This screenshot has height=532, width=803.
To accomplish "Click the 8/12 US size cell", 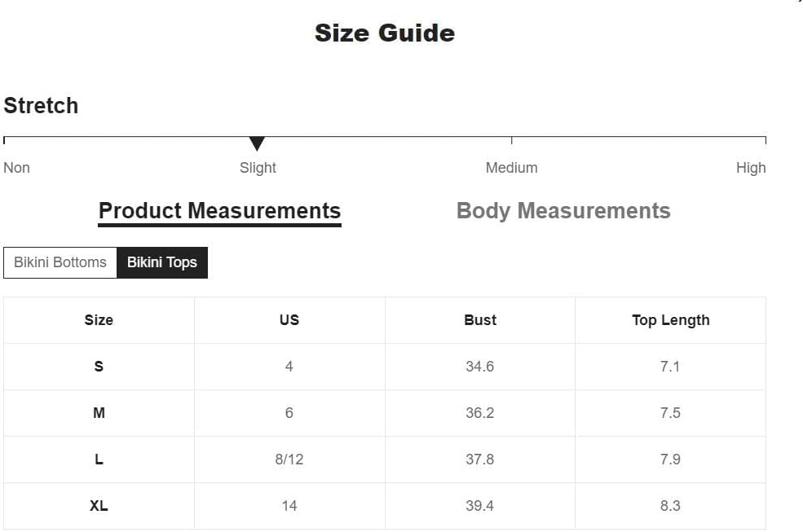I will pos(289,459).
